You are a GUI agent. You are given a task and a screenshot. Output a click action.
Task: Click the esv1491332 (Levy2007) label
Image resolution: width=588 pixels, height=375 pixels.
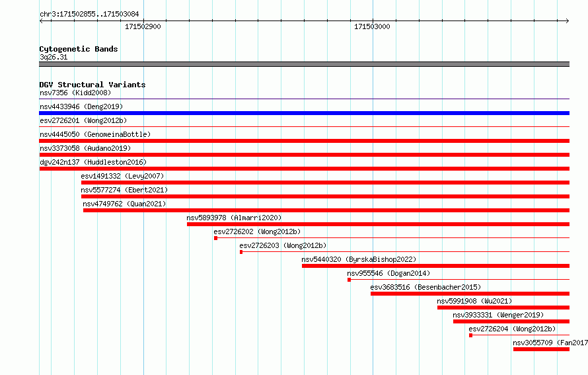123,176
